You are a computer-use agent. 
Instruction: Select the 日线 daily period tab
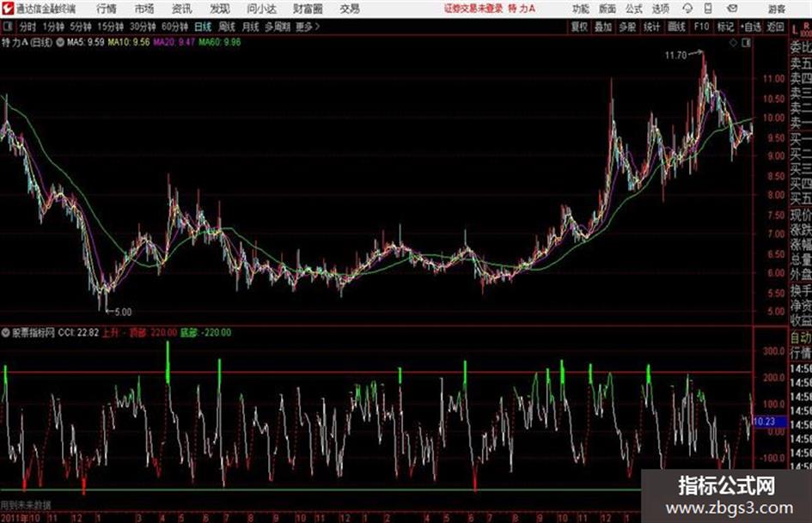(203, 27)
